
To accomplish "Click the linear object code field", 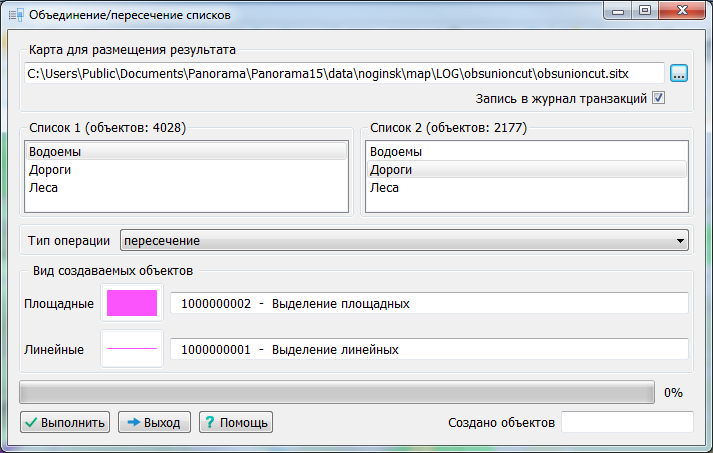I will tap(429, 349).
